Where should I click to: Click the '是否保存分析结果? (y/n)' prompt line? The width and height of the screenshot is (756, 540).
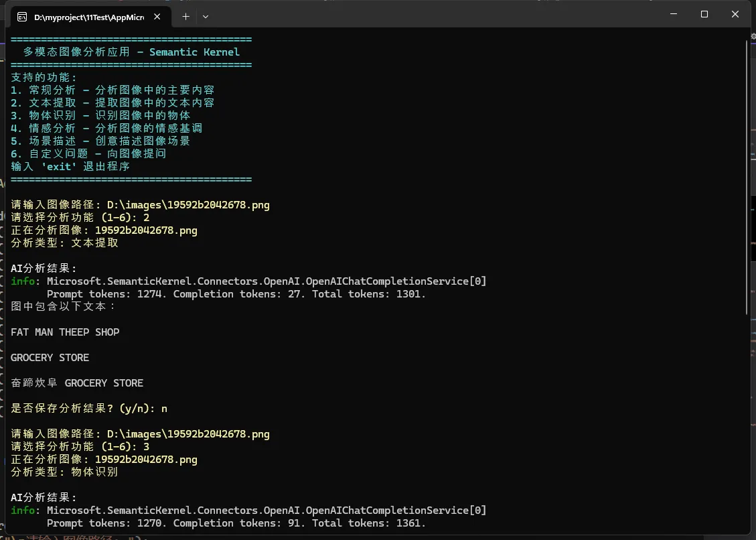coord(89,409)
